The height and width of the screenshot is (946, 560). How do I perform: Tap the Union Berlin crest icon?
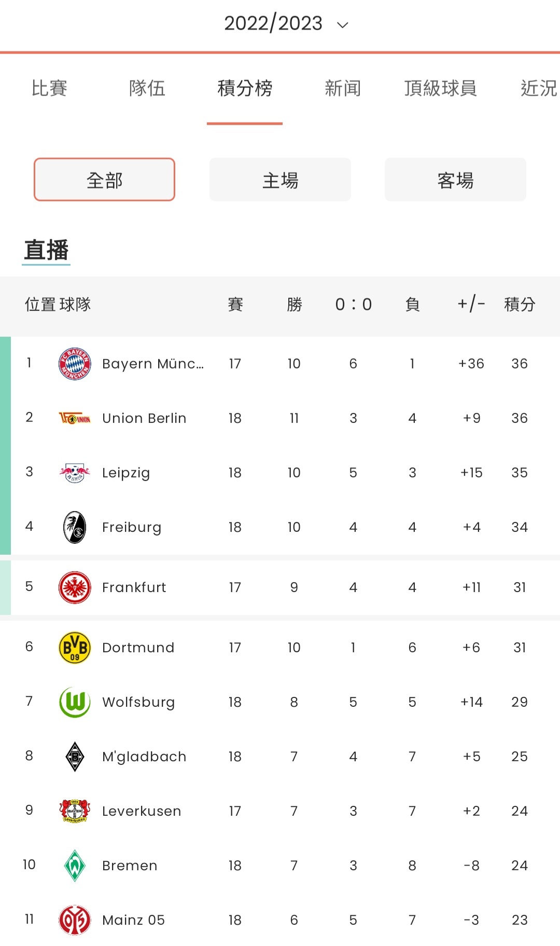pos(75,418)
